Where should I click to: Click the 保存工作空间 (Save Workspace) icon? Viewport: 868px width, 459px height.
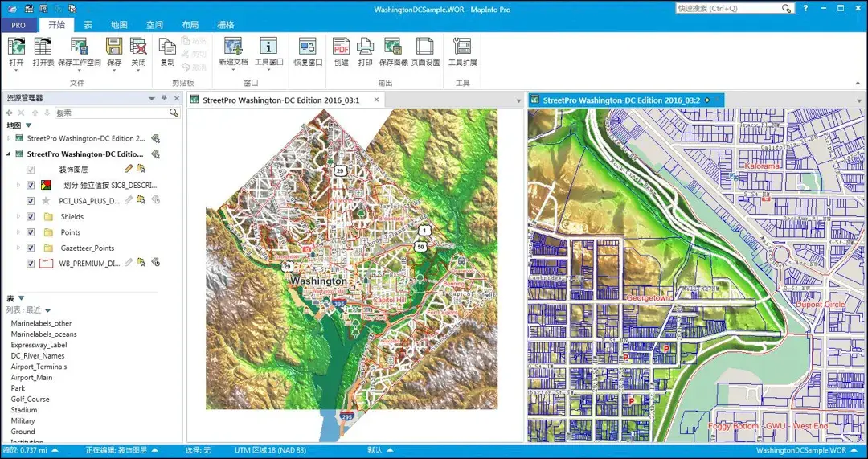(x=79, y=47)
